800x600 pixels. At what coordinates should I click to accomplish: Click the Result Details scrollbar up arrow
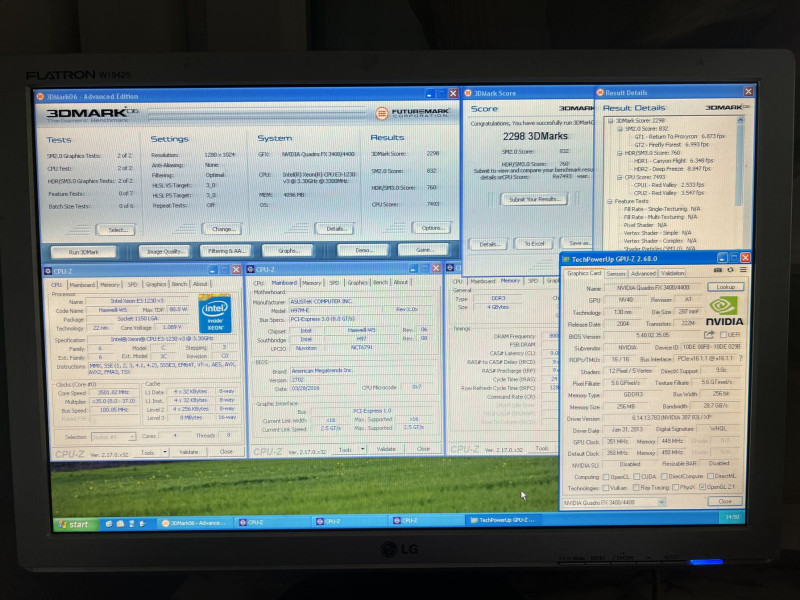(x=740, y=120)
